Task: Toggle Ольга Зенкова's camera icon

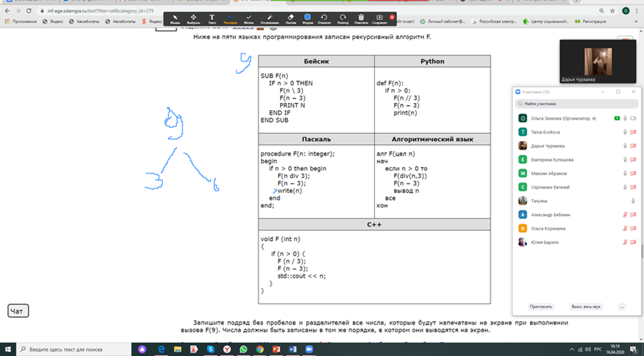Action: point(633,118)
